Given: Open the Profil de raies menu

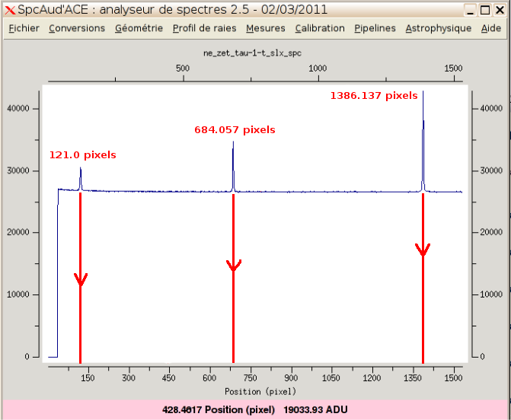Looking at the screenshot, I should [x=204, y=28].
